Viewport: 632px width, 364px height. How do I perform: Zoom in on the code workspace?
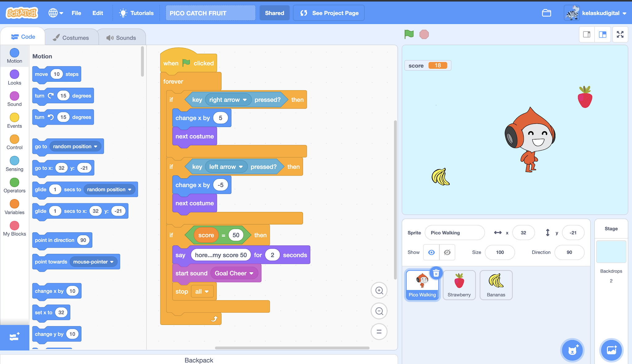point(379,290)
